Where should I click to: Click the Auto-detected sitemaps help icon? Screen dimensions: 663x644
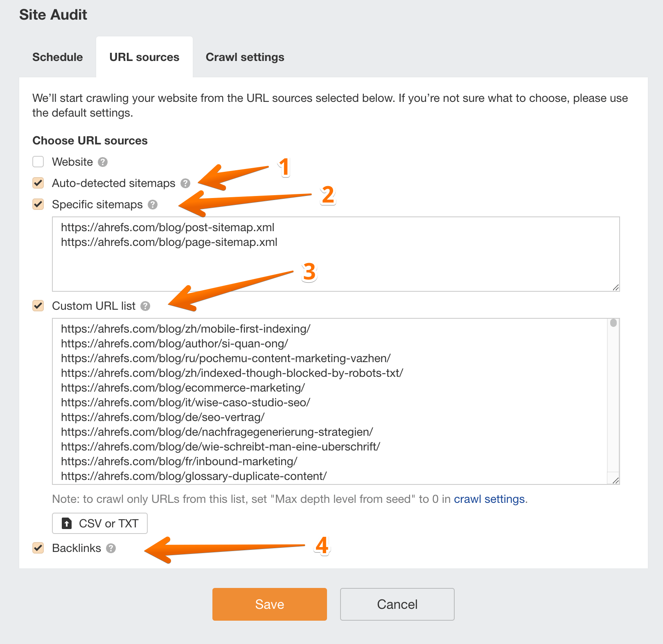click(186, 183)
